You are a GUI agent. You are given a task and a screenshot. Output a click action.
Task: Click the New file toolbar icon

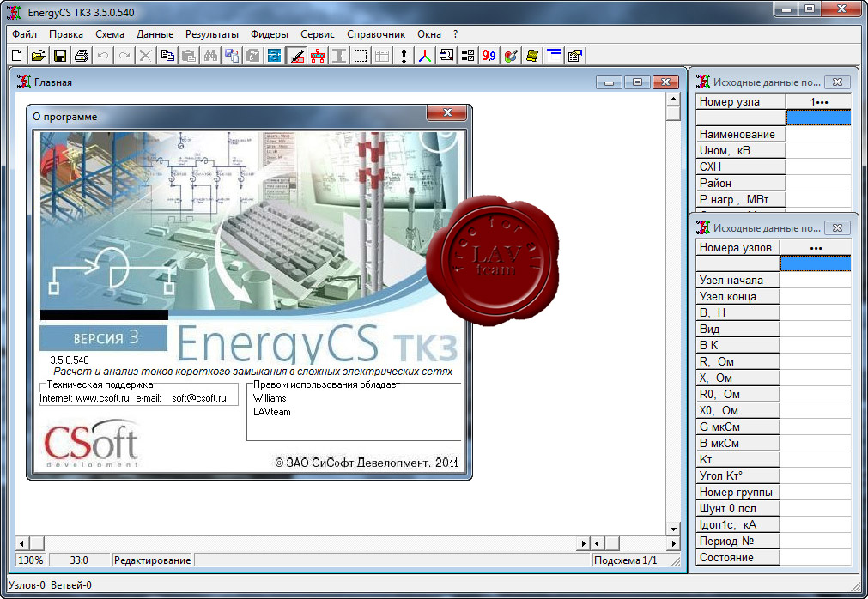[16, 55]
